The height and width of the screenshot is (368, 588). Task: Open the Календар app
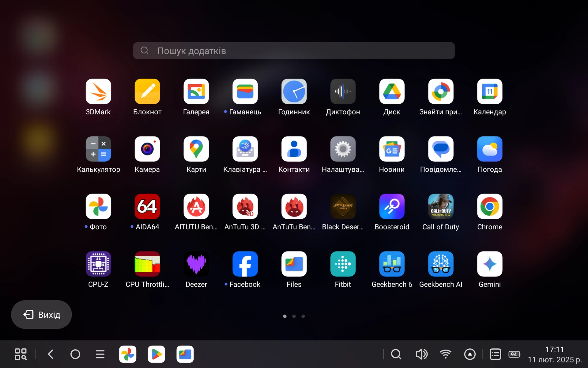(x=490, y=91)
